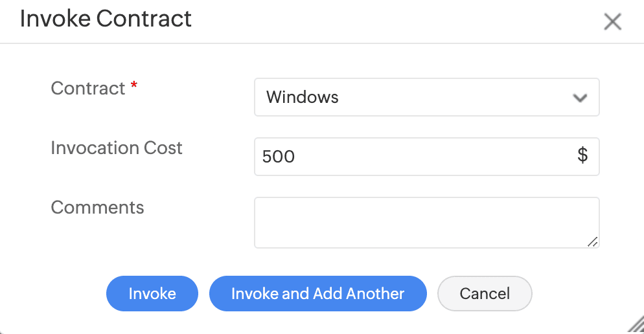
Task: Cancel the contract invocation
Action: coord(485,294)
